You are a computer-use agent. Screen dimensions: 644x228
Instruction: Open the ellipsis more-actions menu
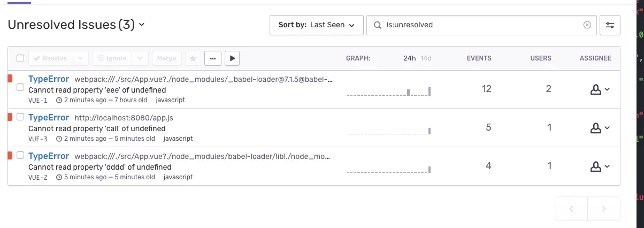click(x=212, y=58)
